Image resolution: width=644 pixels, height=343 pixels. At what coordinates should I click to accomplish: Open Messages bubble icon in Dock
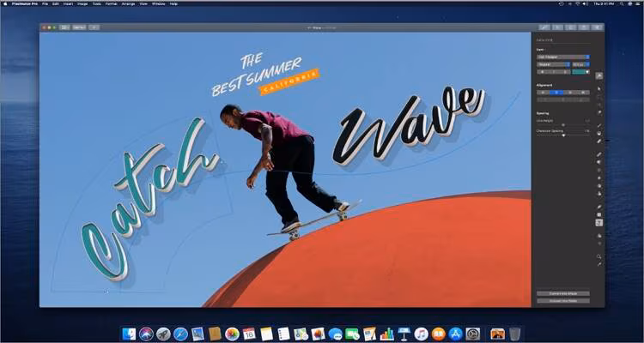[x=335, y=334]
